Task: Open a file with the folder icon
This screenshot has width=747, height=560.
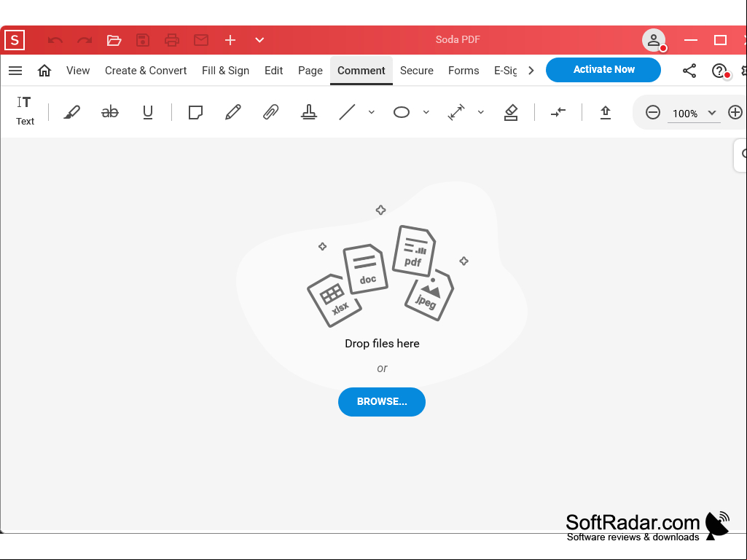Action: 114,40
